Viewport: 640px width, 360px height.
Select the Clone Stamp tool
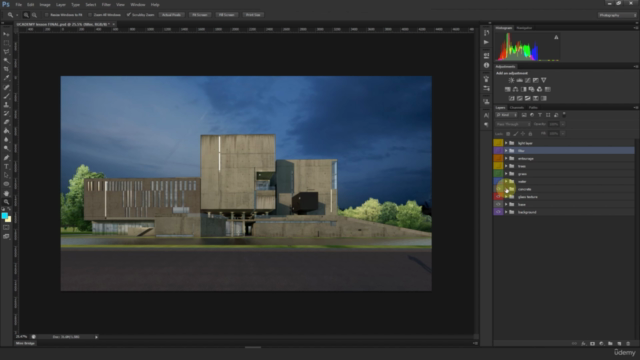pos(6,104)
